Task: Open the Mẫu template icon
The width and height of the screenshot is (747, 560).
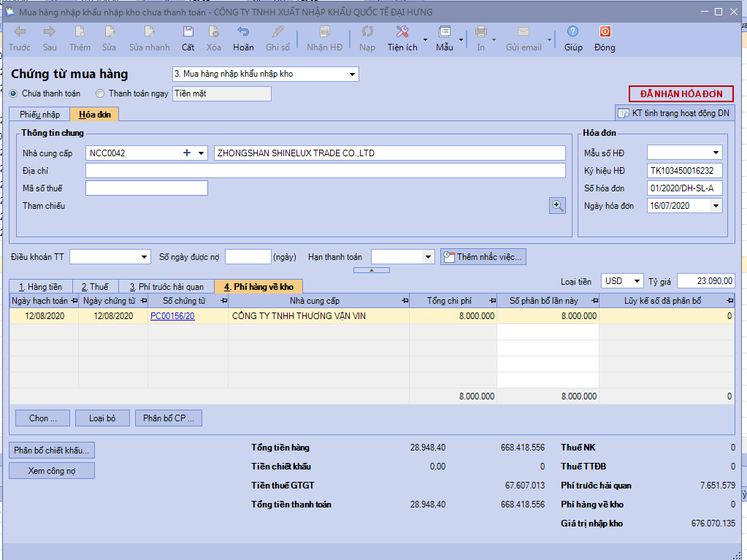Action: click(x=445, y=32)
